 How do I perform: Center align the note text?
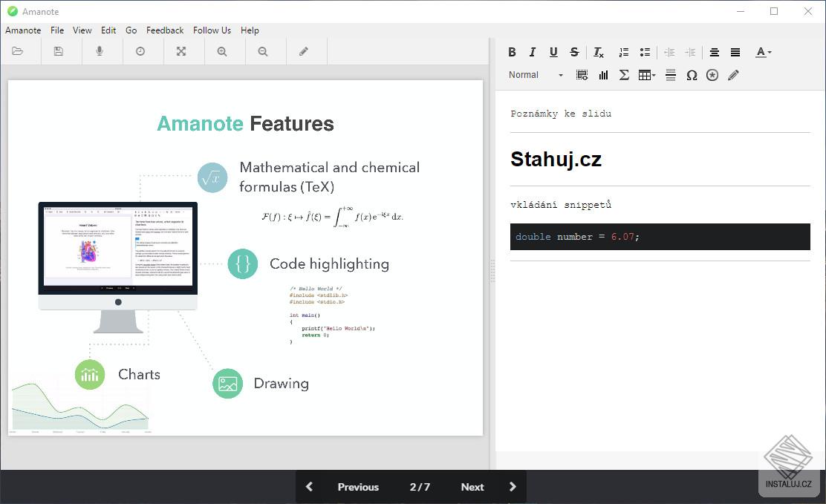(x=715, y=52)
